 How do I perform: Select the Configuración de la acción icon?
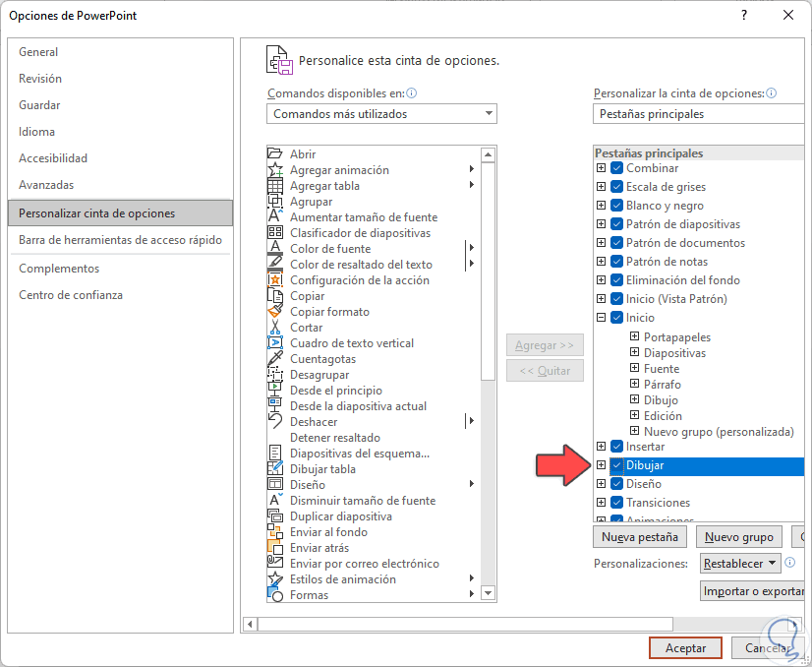tap(275, 279)
